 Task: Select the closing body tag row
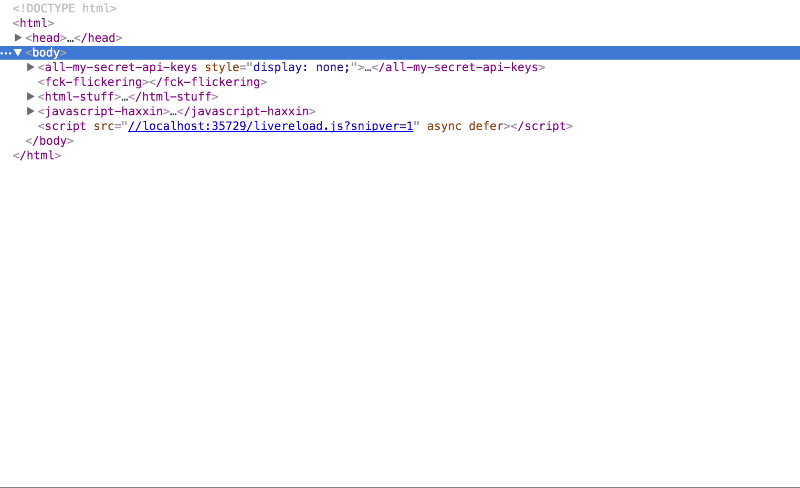coord(49,141)
